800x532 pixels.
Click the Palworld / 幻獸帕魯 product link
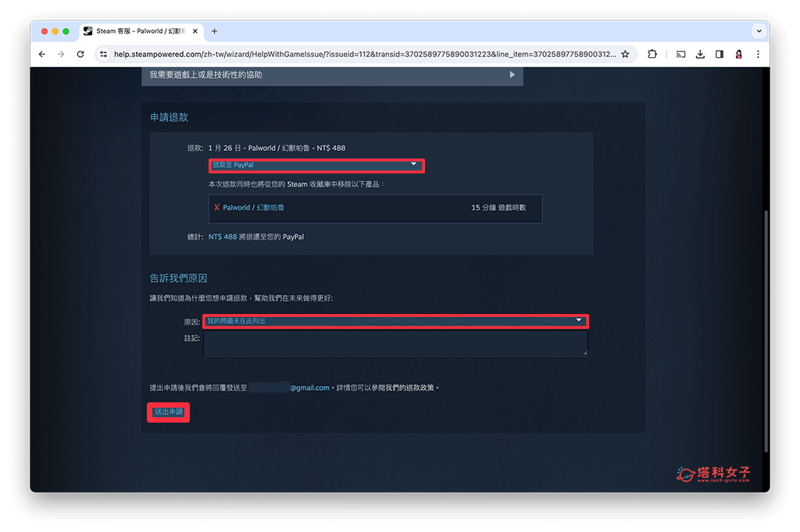[x=254, y=208]
